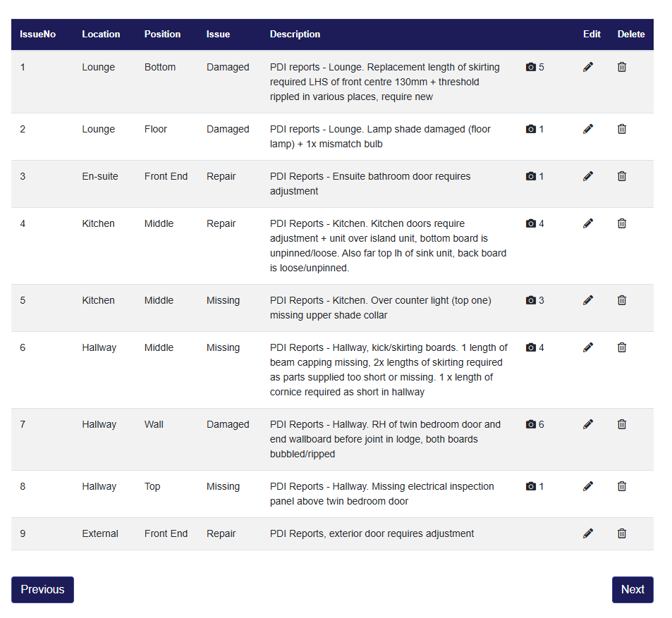Viewport: 672px width, 618px height.
Task: Edit issue 8 missing inspection panel
Action: point(588,486)
